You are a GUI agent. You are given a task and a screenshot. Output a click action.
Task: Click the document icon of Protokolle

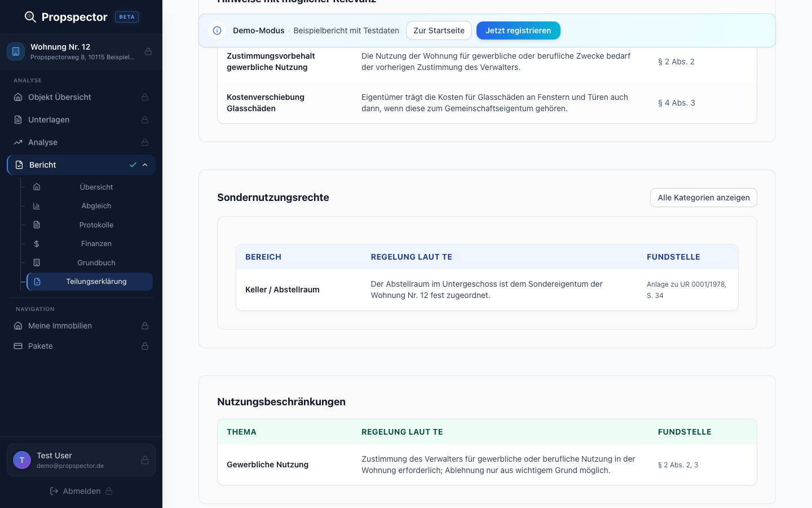(37, 225)
